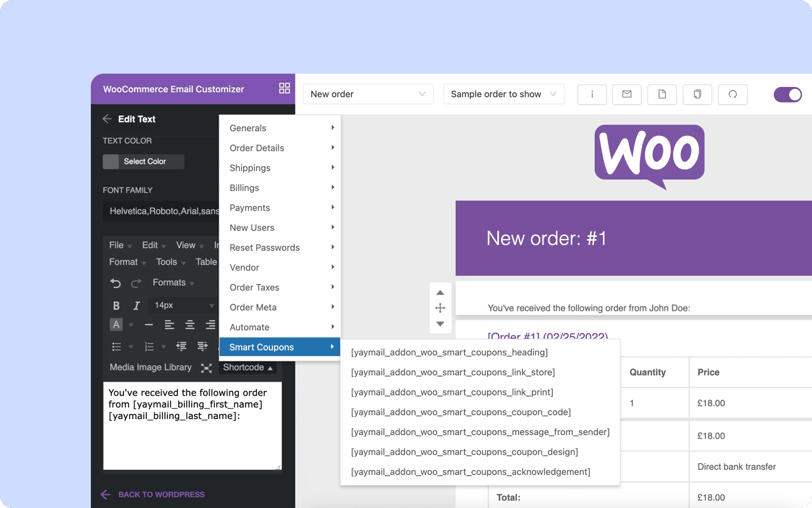This screenshot has height=508, width=812.
Task: Insert smart_coupons_heading shortcode
Action: (449, 352)
